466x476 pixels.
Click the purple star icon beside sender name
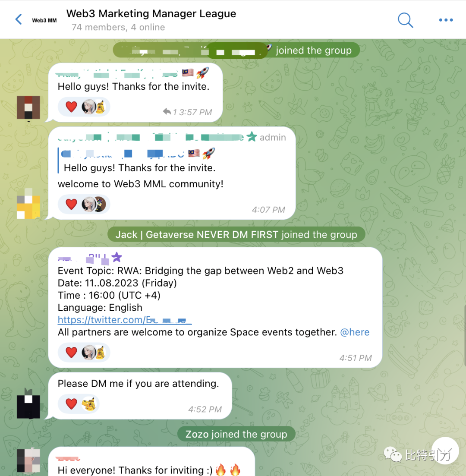pos(116,258)
